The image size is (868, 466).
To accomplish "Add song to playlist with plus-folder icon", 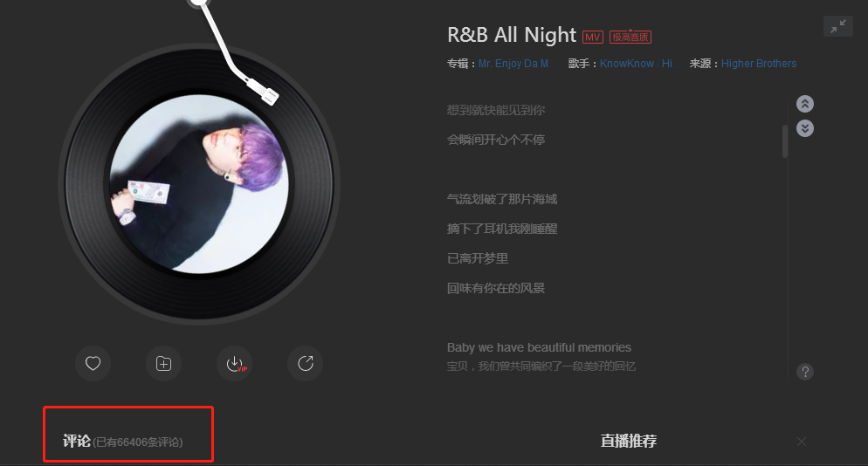I will click(x=164, y=364).
